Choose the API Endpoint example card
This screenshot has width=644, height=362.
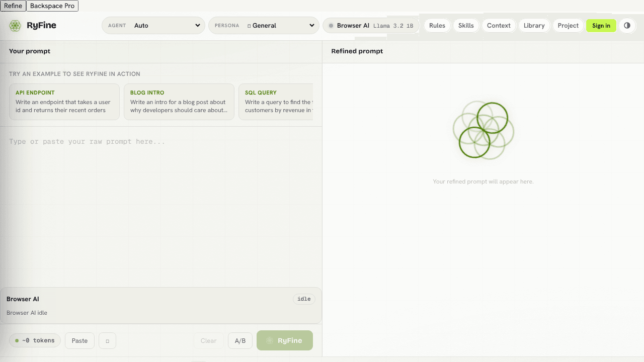[64, 102]
